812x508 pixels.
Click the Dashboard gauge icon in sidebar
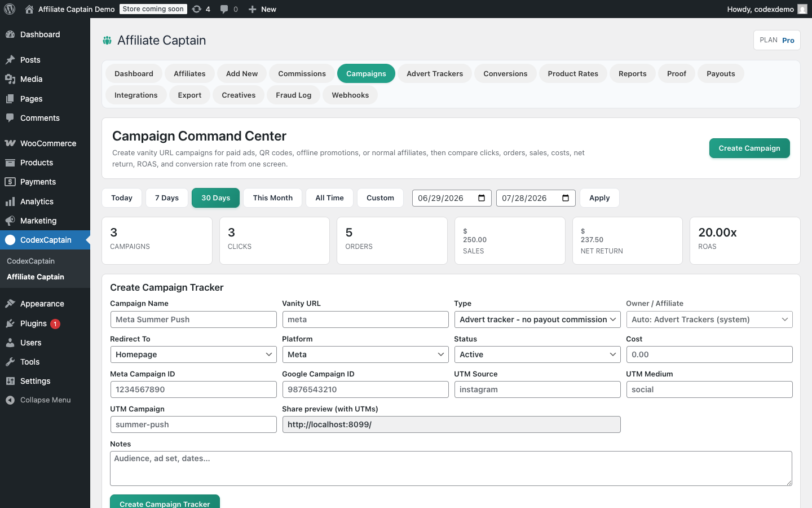(10, 34)
